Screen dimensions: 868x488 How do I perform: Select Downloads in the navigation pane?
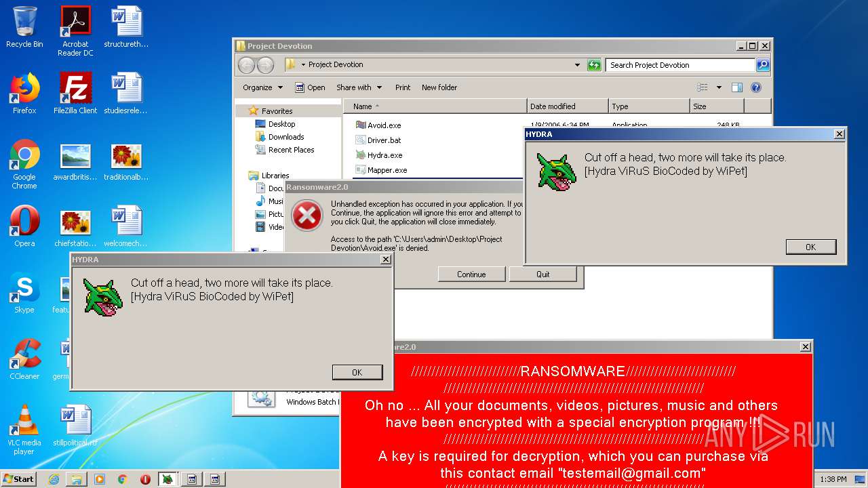(x=279, y=137)
